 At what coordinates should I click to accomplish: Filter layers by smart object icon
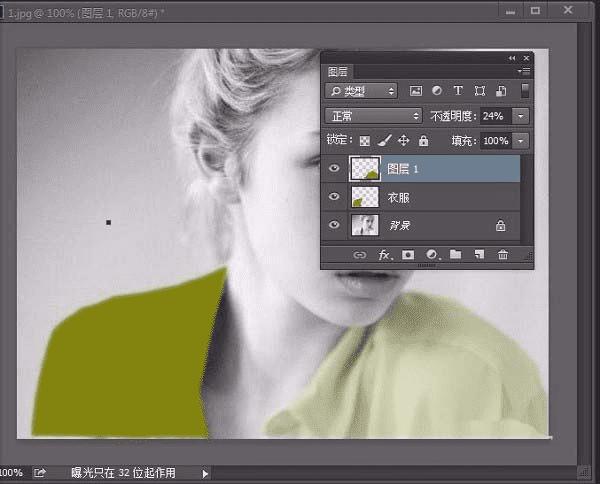(501, 91)
